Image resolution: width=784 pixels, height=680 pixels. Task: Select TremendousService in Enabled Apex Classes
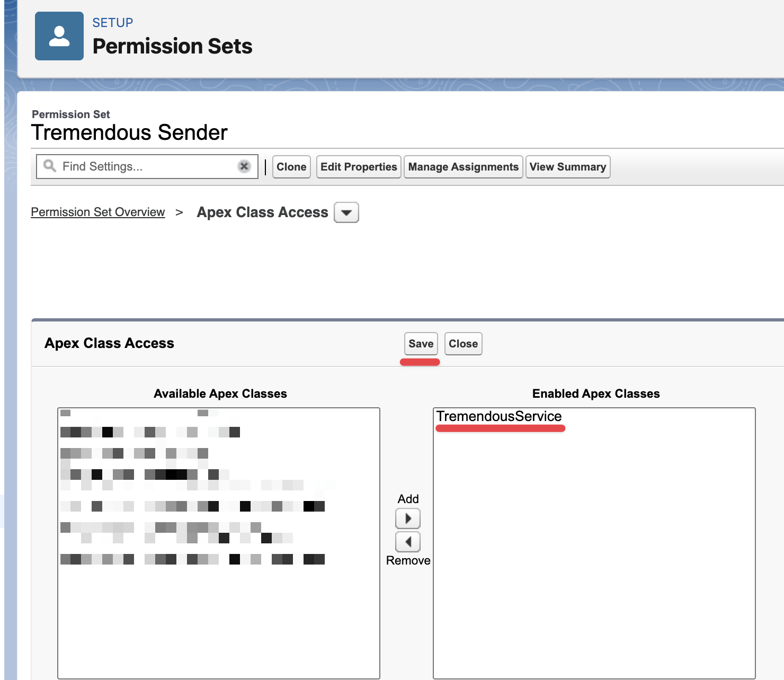coord(499,417)
